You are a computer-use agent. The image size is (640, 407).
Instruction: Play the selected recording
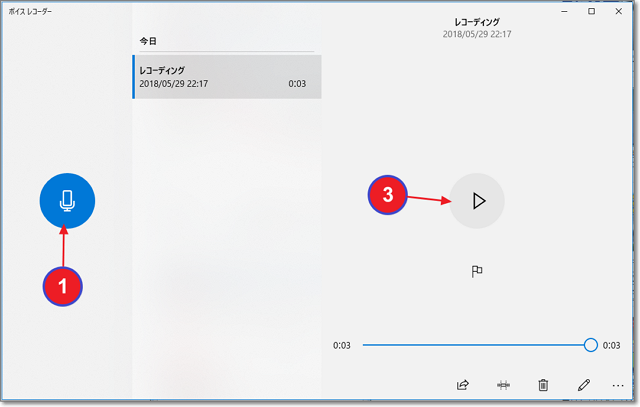(478, 201)
